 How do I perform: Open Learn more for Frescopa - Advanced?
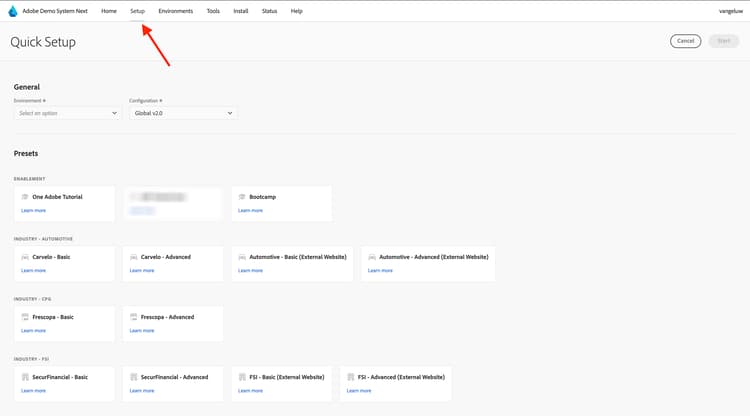click(142, 331)
